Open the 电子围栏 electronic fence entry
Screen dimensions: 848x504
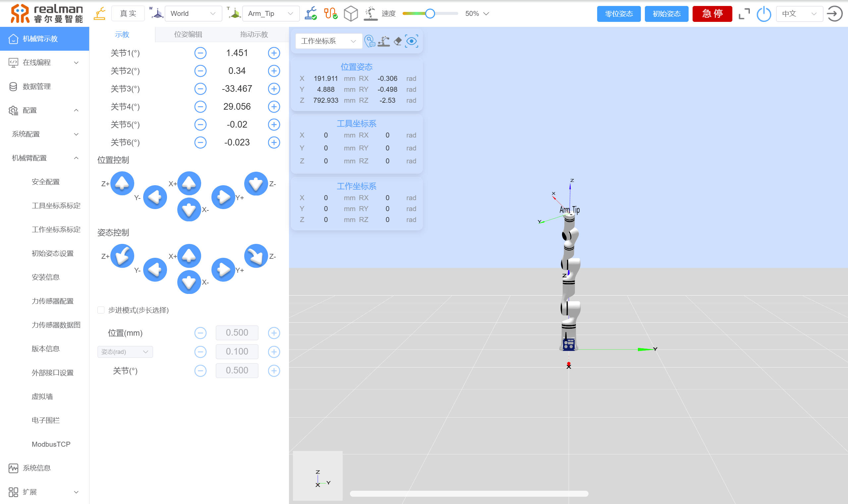point(45,420)
